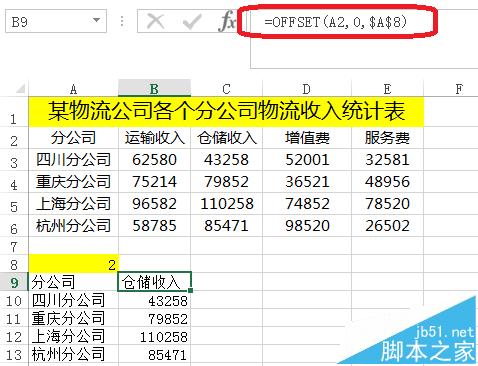Click header cell 分公司 in row 2
478x366 pixels.
74,138
